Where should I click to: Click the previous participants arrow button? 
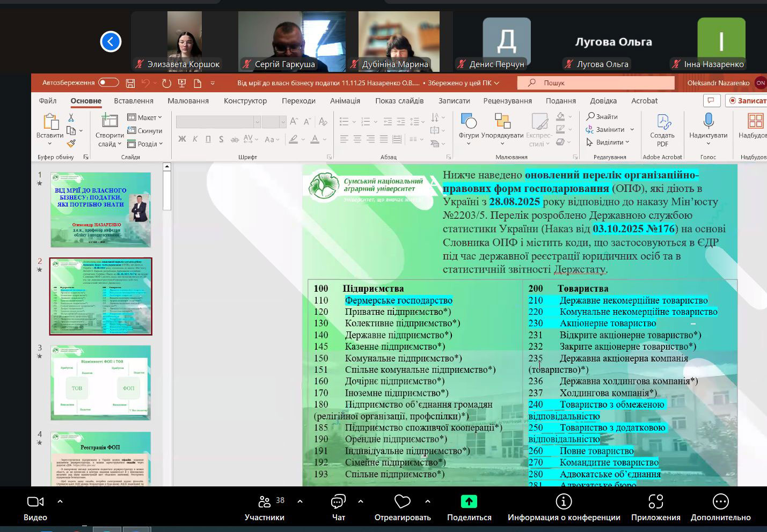(111, 42)
